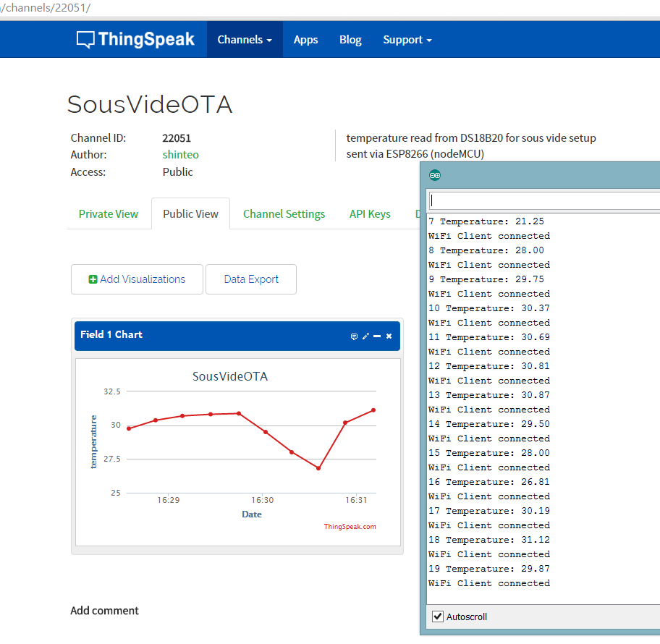This screenshot has width=660, height=644.
Task: Minimize the Field 1 Chart panel
Action: point(377,336)
